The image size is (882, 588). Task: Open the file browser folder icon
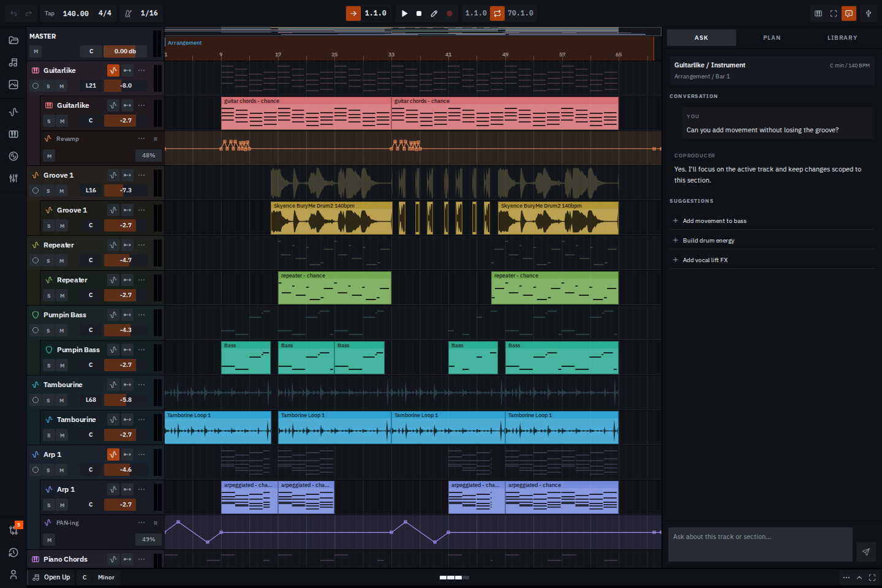[13, 40]
